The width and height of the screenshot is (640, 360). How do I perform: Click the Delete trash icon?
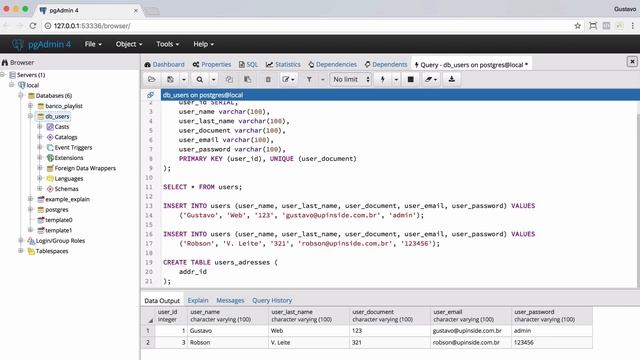268,79
